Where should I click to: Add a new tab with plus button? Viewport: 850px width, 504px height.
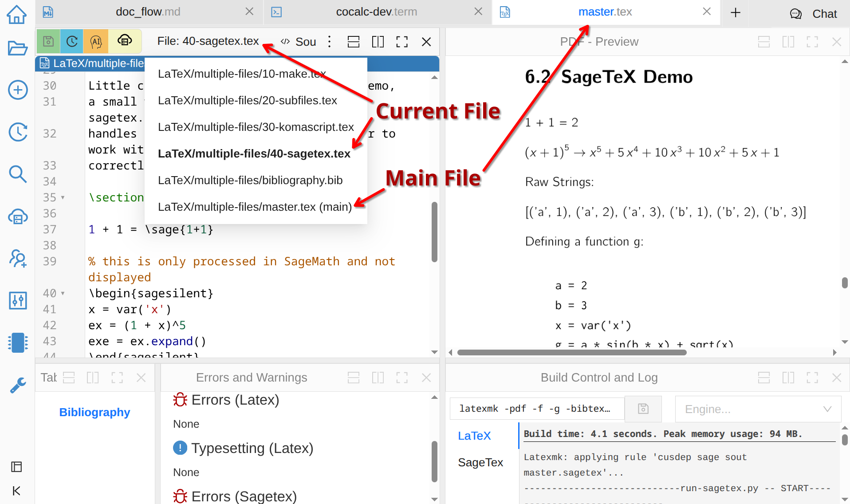click(736, 12)
